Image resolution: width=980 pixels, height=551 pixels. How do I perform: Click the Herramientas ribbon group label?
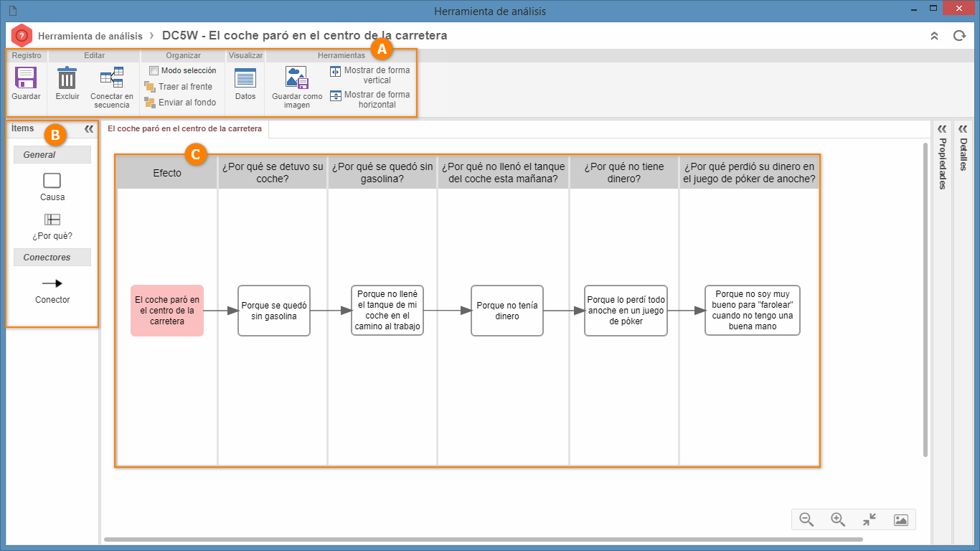(x=341, y=55)
